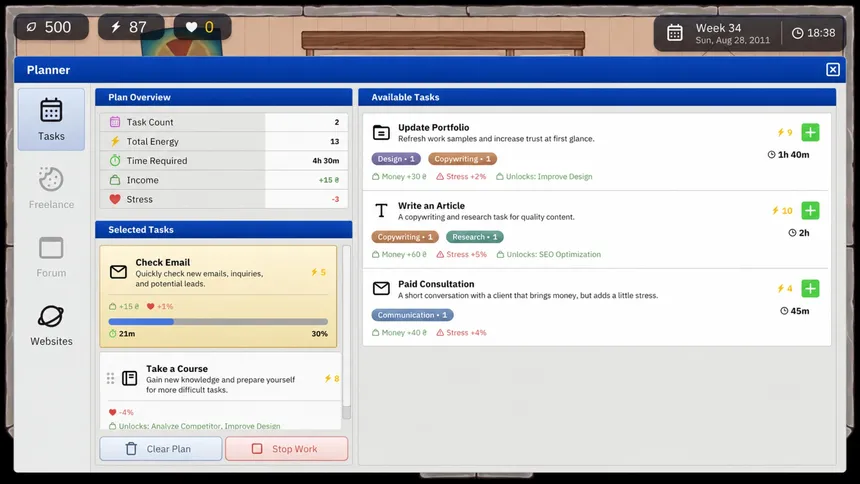Click the Time Required value 4h 30m
This screenshot has width=860, height=484.
pos(326,161)
